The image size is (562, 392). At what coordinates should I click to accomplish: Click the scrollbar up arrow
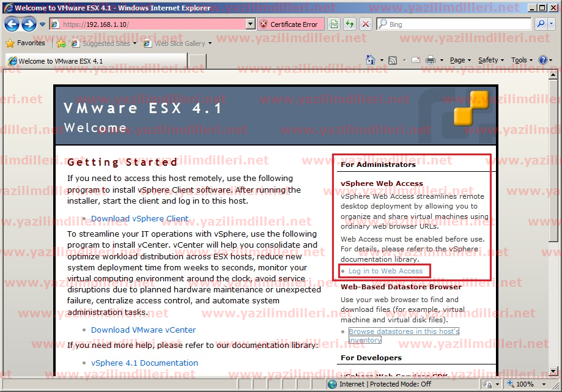553,75
